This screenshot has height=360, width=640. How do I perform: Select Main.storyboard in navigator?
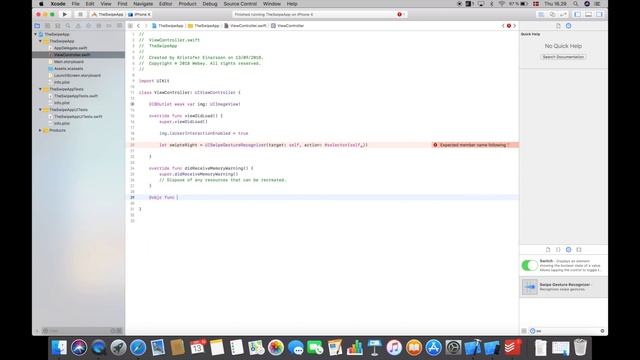point(69,62)
